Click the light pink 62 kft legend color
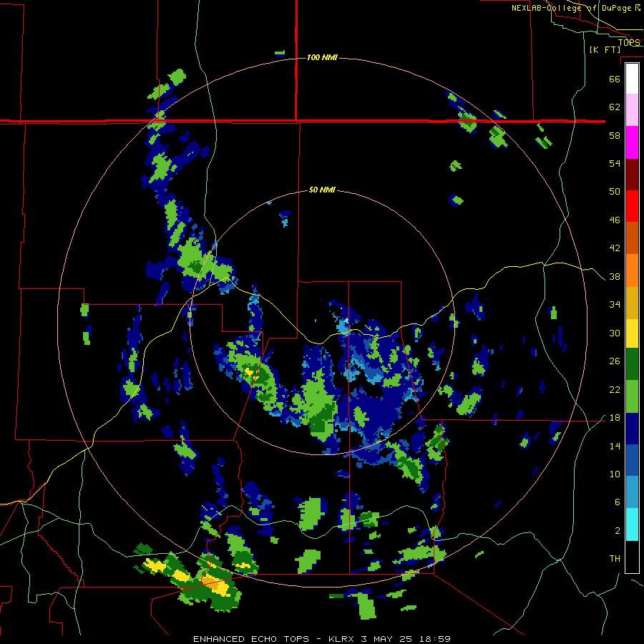Viewport: 644px width, 644px height. point(632,109)
